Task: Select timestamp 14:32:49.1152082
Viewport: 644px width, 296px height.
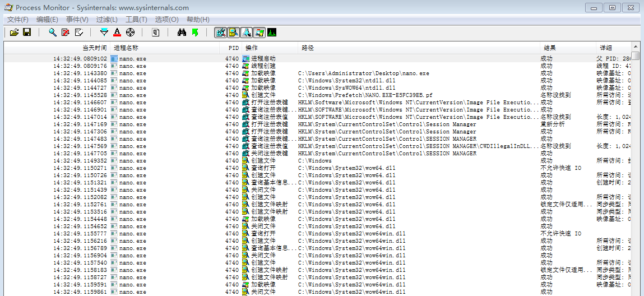Action: click(80, 197)
